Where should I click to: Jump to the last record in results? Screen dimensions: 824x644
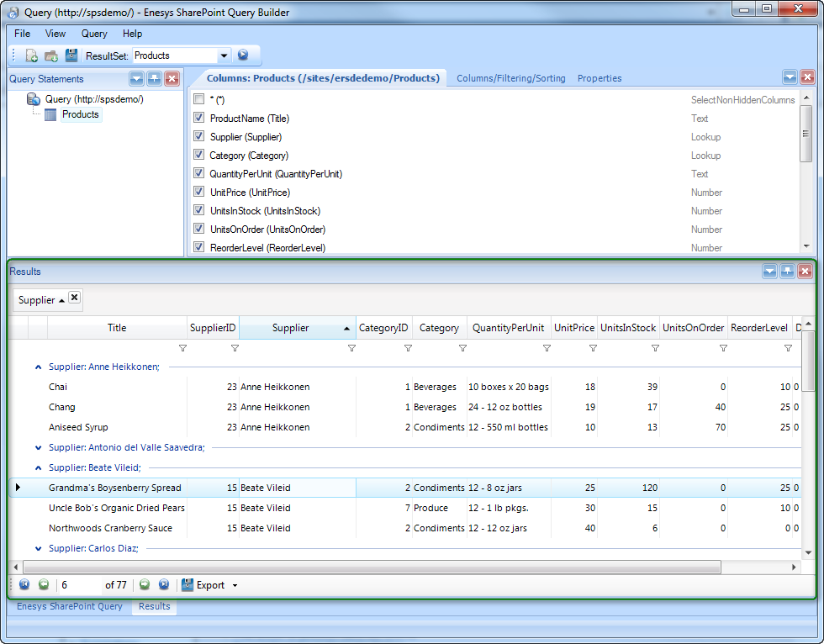pos(164,585)
